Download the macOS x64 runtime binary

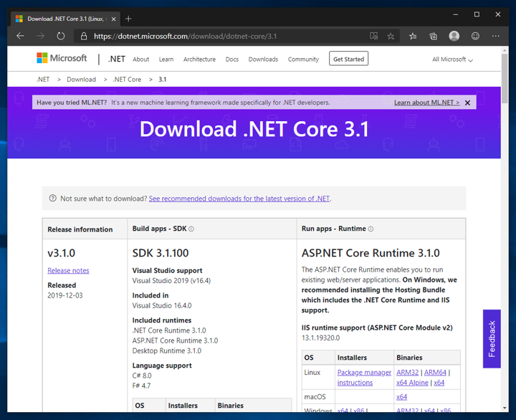401,397
